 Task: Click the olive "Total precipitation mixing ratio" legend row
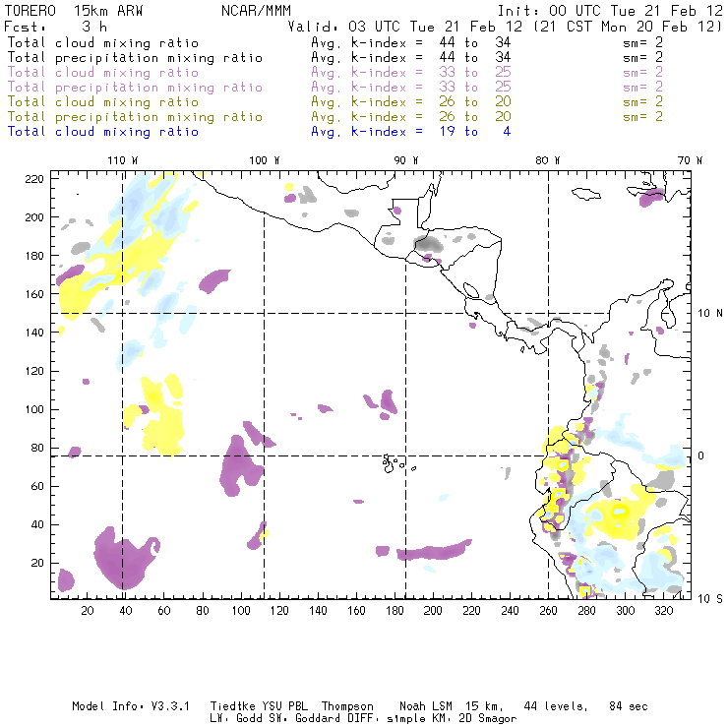coord(135,117)
